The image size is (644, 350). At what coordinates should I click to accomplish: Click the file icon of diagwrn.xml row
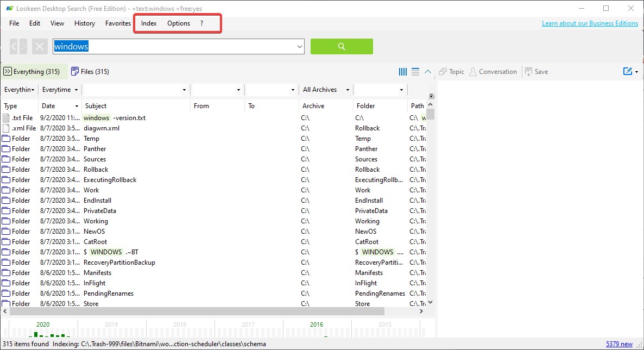[6, 128]
